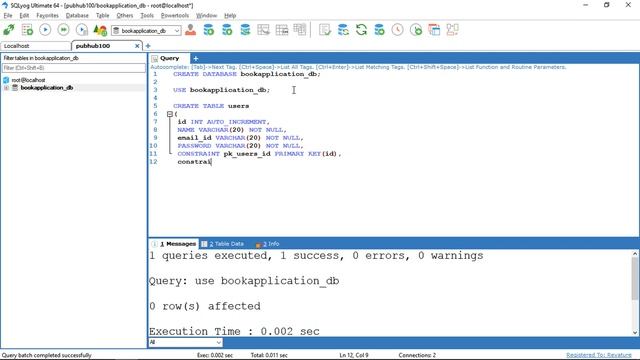640x360 pixels.
Task: Open the Powertools menu
Action: 175,16
